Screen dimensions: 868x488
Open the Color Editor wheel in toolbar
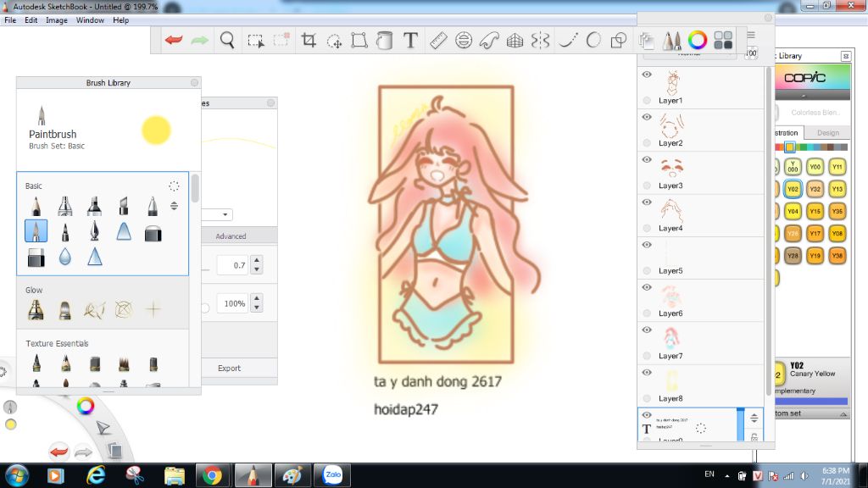tap(698, 41)
